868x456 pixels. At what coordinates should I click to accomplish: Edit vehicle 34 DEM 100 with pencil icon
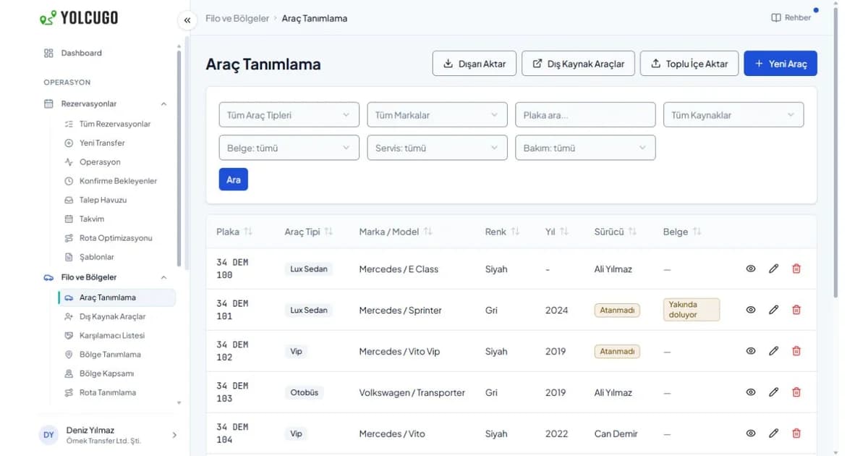(x=773, y=269)
